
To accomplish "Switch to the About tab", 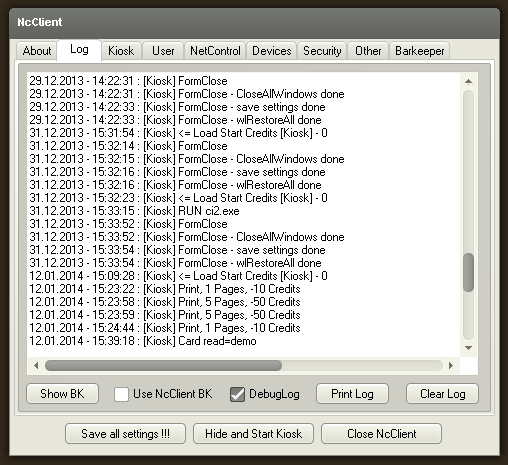I will pos(37,51).
